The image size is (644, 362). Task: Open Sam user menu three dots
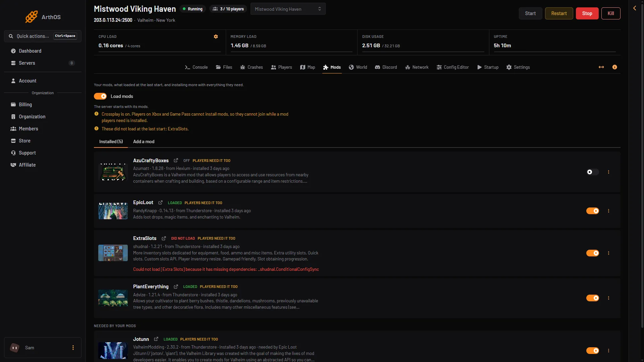coord(73,348)
